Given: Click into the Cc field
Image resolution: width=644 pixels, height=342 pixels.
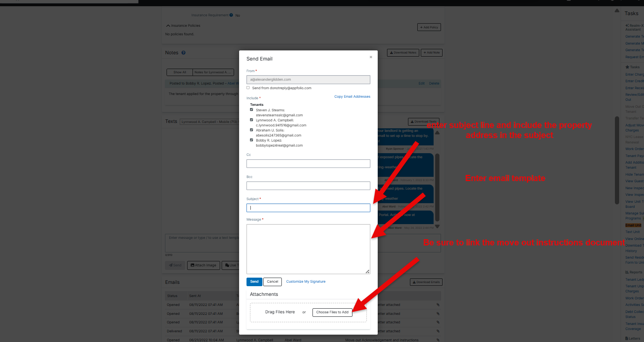Looking at the screenshot, I should (308, 164).
